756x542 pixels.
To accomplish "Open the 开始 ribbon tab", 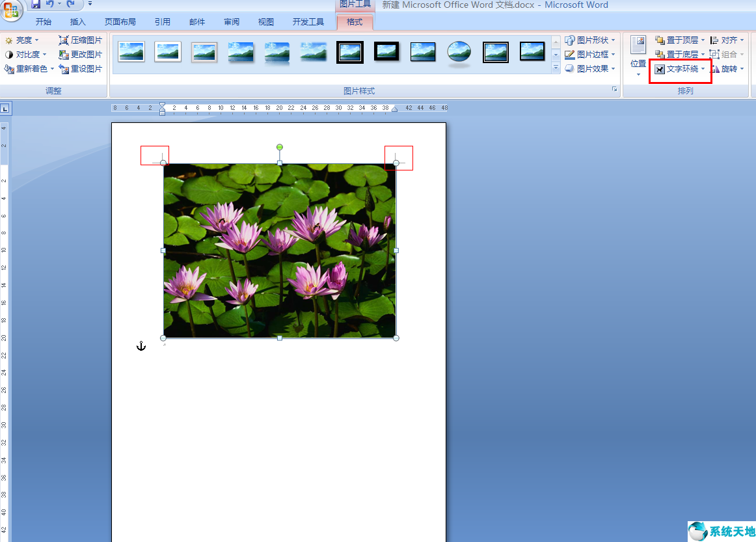I will 44,21.
